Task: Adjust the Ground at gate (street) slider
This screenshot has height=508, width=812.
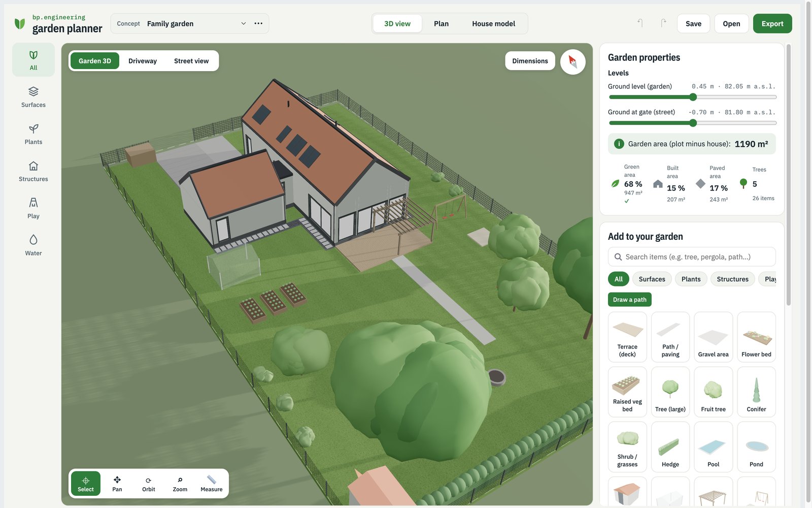Action: [x=693, y=123]
